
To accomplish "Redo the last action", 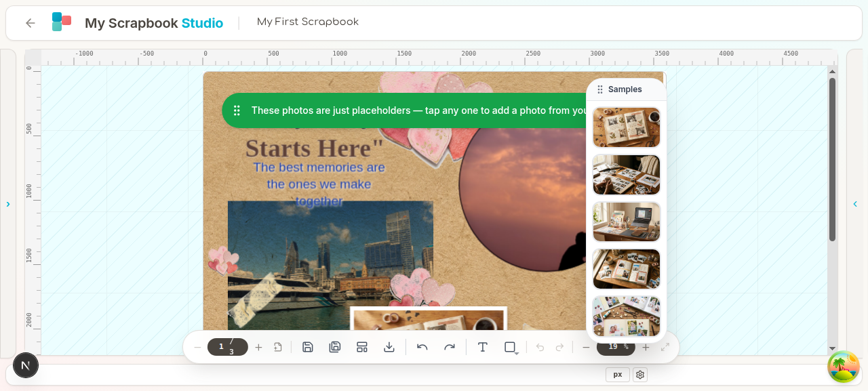I will coord(449,347).
